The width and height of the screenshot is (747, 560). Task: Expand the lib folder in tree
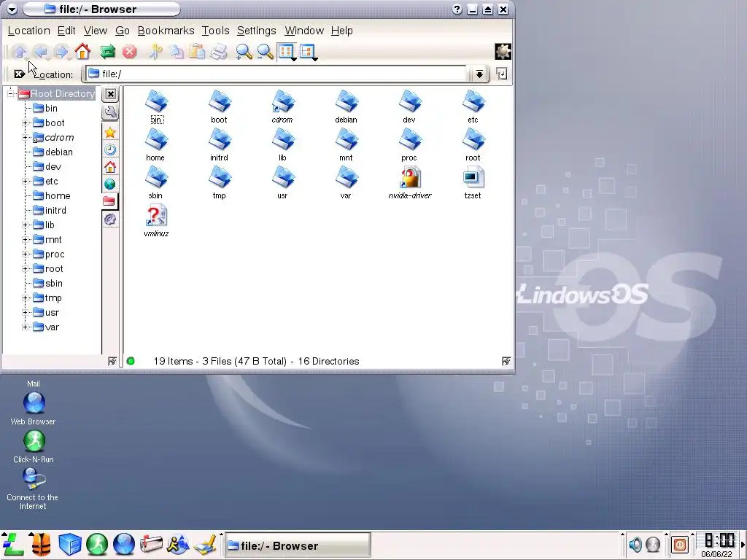click(x=26, y=225)
